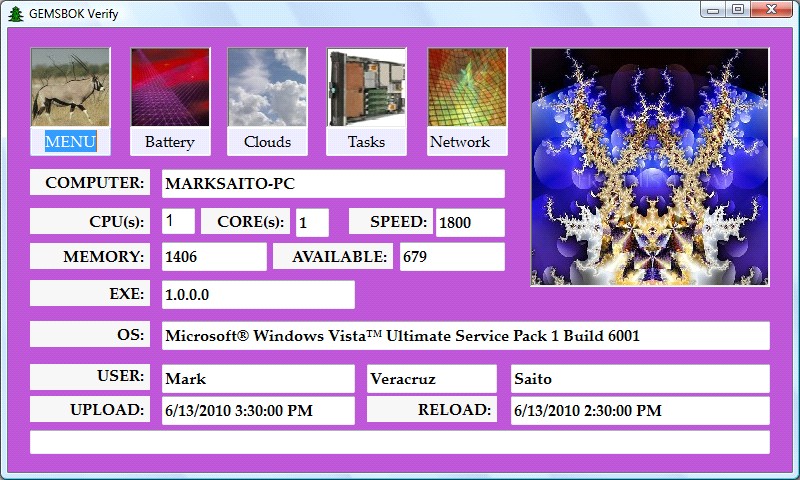Click the EXE version field 1.0.0.0

[x=258, y=295]
